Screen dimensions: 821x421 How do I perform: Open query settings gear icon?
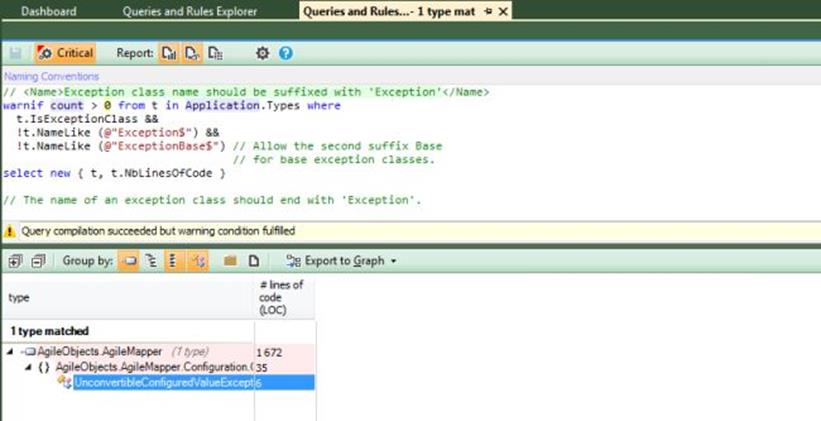click(262, 53)
